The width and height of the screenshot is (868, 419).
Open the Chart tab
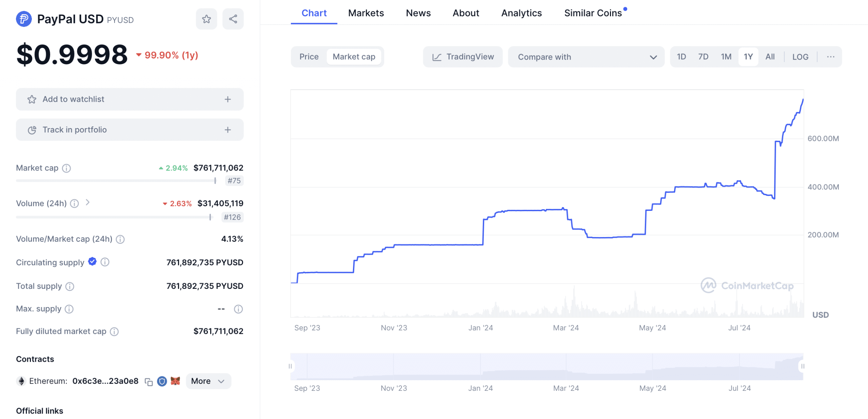(x=314, y=13)
